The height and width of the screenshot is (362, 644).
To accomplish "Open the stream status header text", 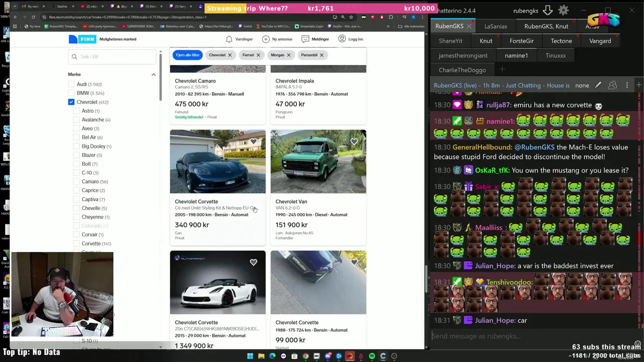I will (502, 85).
